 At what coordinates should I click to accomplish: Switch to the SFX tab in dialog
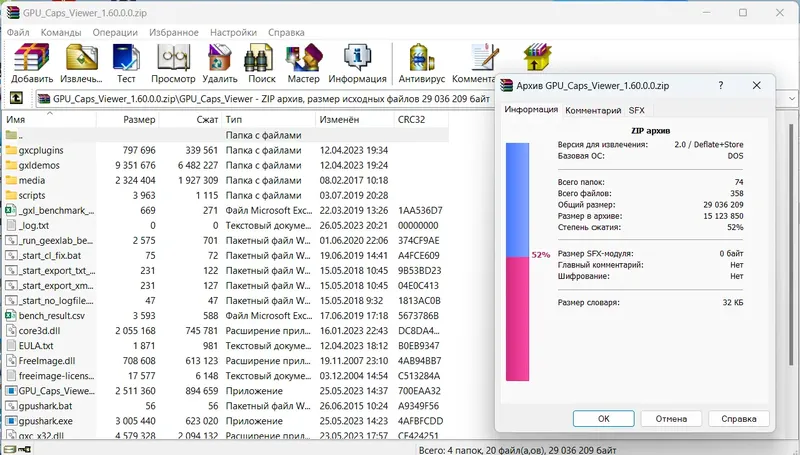point(636,110)
